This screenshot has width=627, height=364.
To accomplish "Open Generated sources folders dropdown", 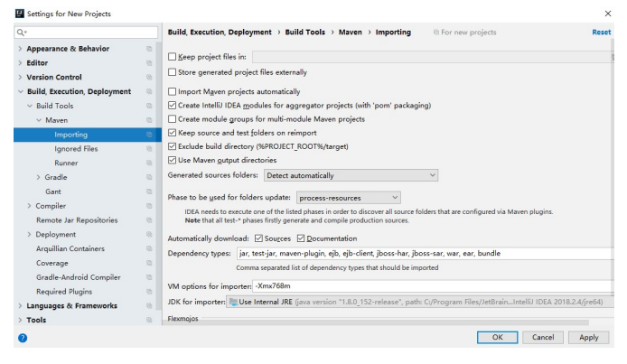I will (x=351, y=175).
